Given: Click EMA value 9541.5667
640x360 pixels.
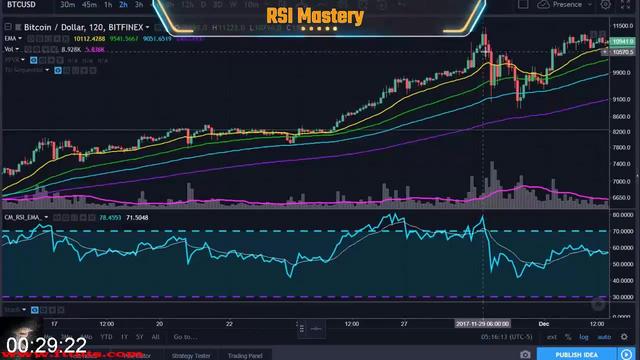Looking at the screenshot, I should [x=124, y=39].
